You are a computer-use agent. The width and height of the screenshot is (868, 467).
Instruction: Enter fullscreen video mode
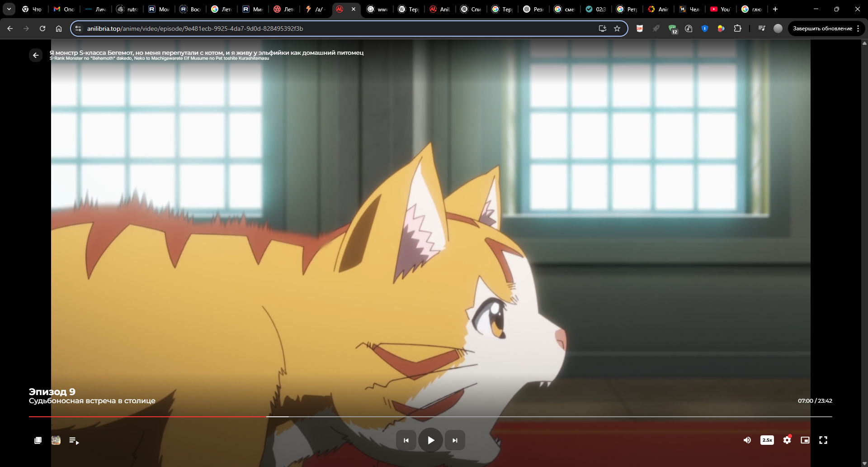coord(823,440)
